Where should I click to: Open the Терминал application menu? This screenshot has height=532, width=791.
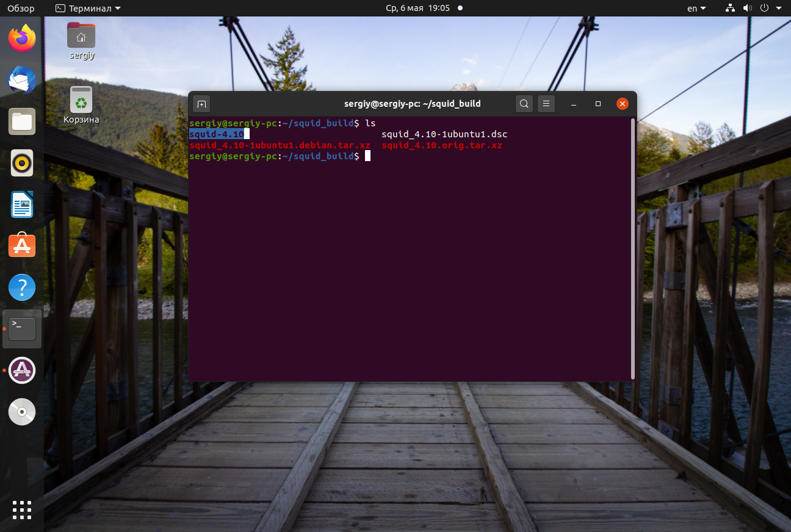click(88, 9)
